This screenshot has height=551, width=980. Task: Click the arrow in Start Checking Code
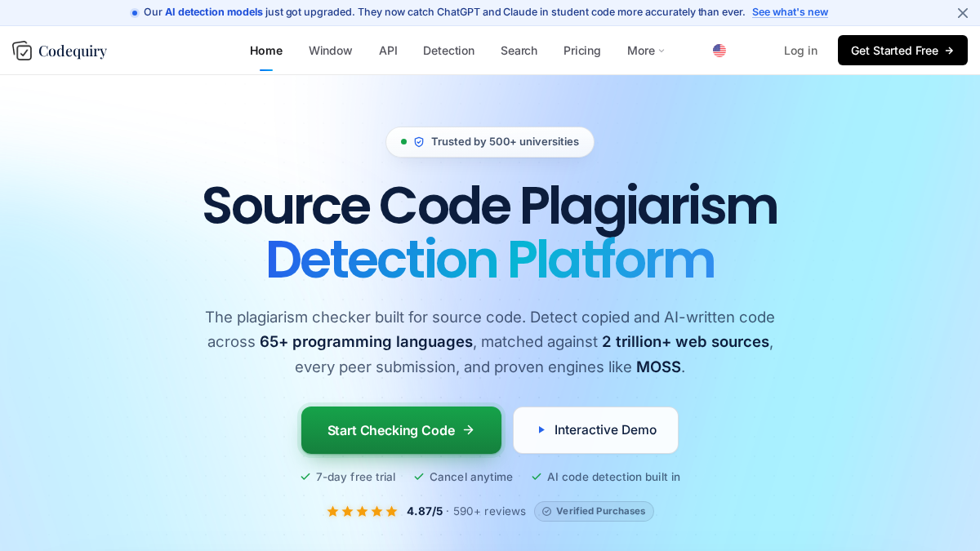tap(469, 430)
